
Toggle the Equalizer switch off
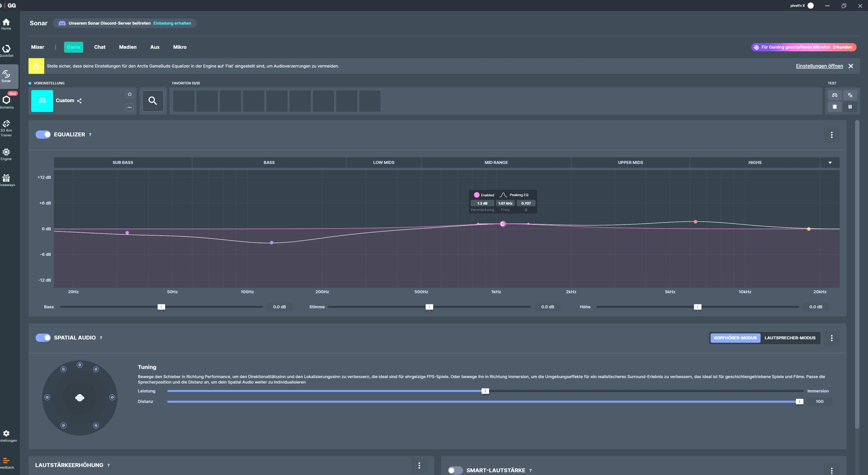43,135
